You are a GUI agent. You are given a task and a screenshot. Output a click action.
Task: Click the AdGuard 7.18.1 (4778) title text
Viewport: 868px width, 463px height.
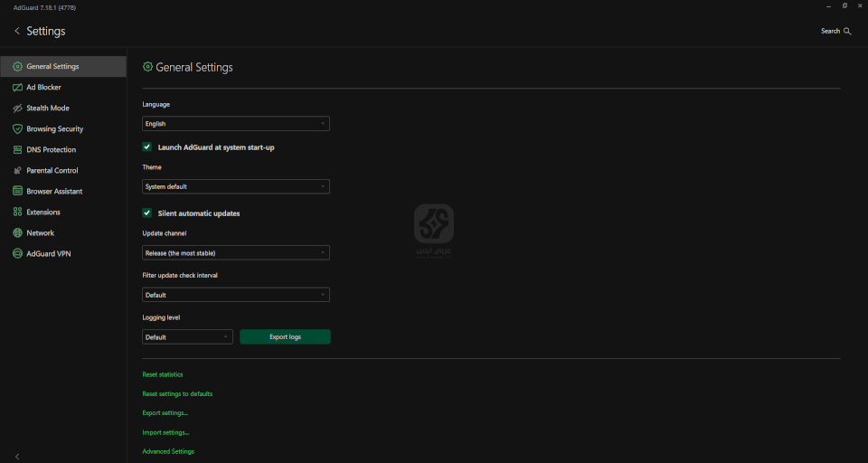45,8
